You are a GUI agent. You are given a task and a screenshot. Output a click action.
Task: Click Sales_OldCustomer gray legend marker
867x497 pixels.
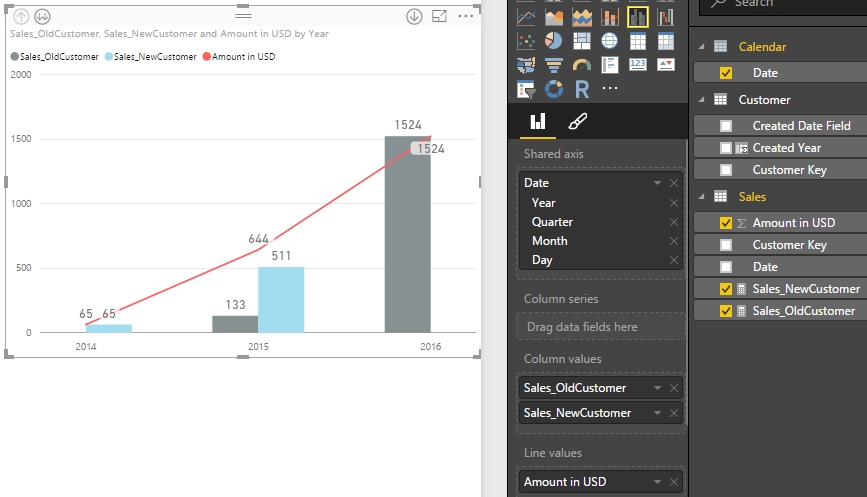[15, 56]
